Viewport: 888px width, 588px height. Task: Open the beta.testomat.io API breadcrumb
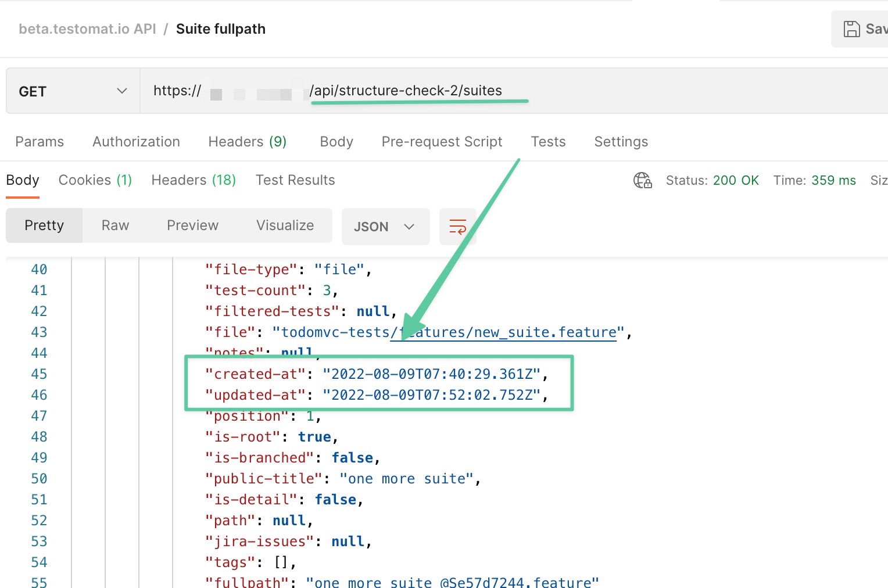(87, 29)
